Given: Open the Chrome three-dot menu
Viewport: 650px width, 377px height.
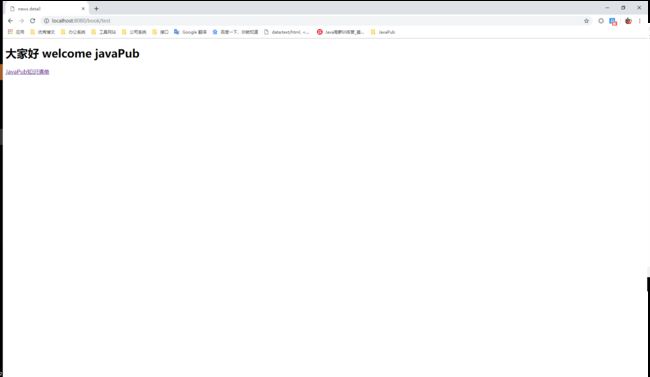Looking at the screenshot, I should point(640,21).
